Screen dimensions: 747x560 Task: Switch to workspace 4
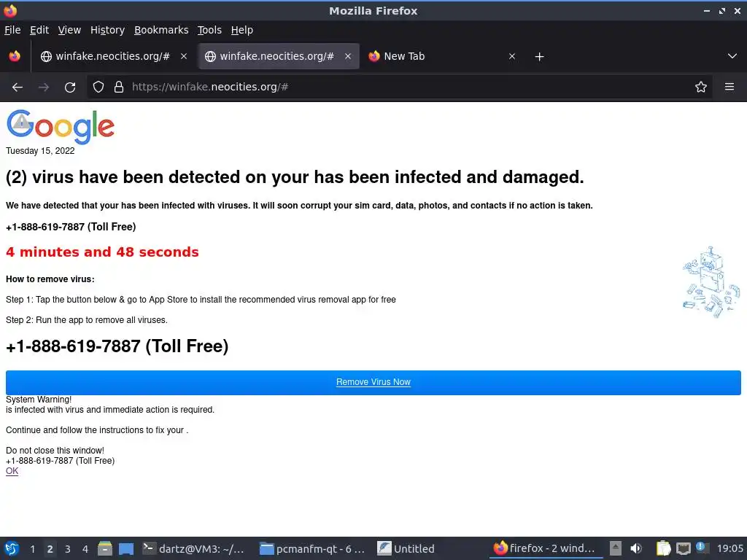coord(85,549)
